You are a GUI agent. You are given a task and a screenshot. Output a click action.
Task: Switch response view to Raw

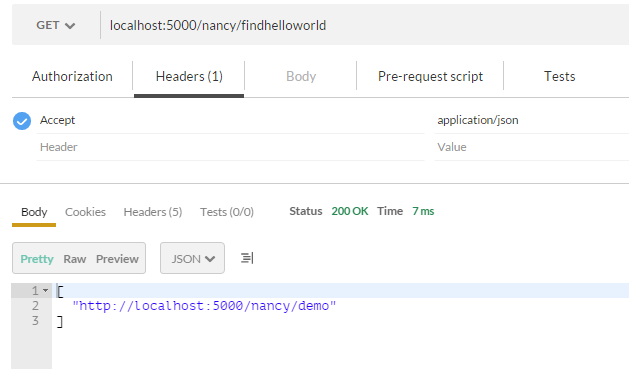click(75, 259)
